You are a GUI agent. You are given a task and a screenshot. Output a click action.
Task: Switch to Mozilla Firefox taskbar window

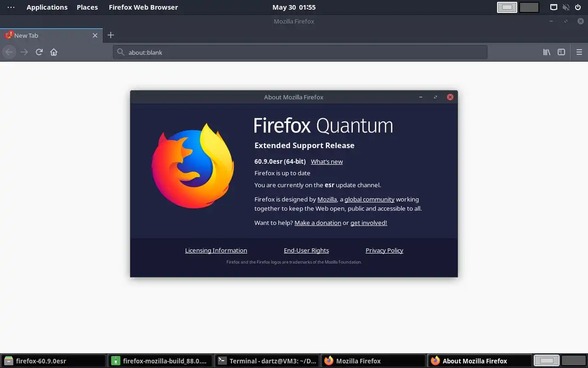373,361
